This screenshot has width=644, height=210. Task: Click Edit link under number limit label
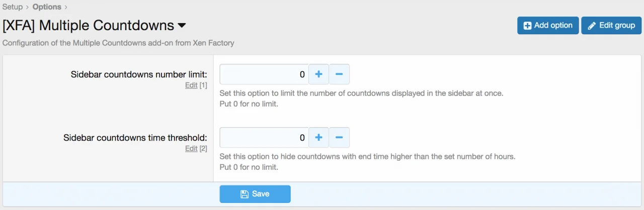(x=191, y=85)
